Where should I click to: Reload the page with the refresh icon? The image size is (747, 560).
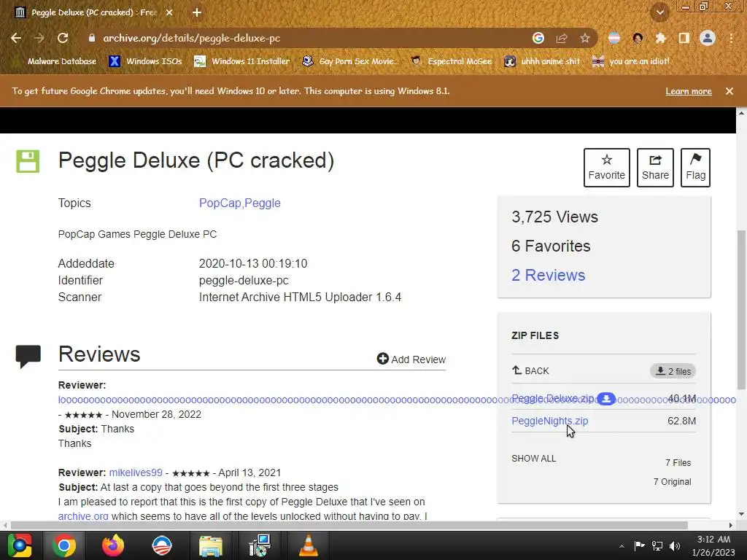coord(63,38)
